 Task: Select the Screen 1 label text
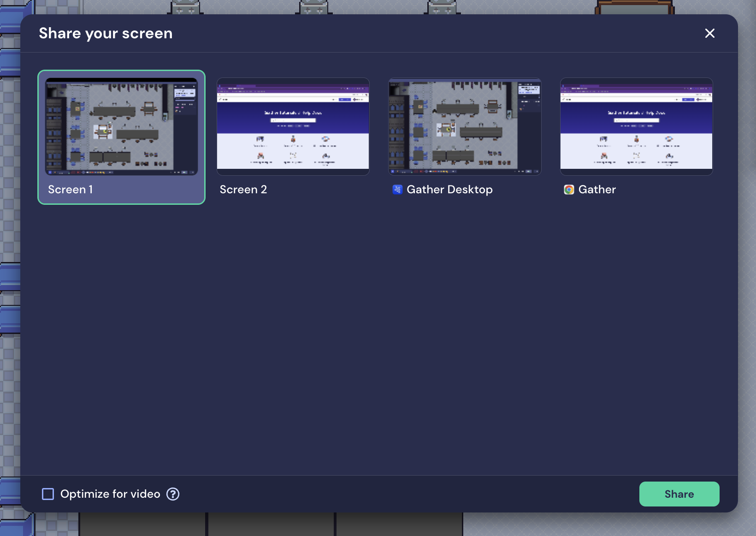point(70,189)
